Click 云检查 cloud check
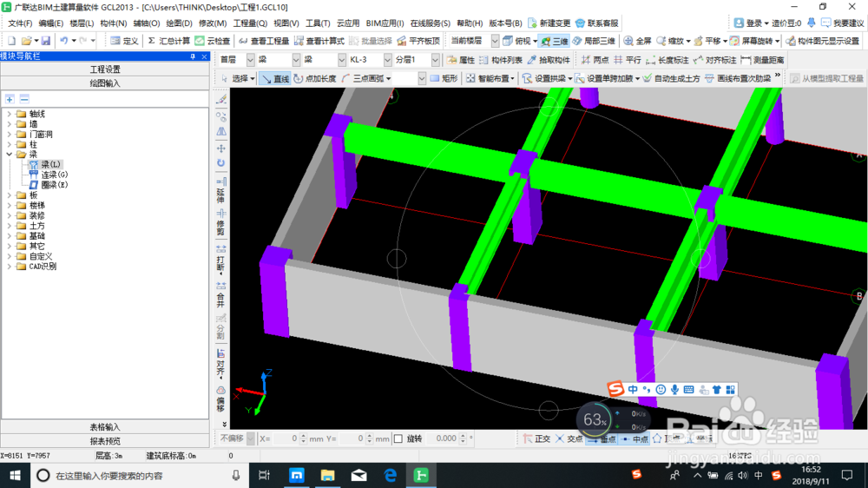The width and height of the screenshot is (868, 488). (x=214, y=41)
